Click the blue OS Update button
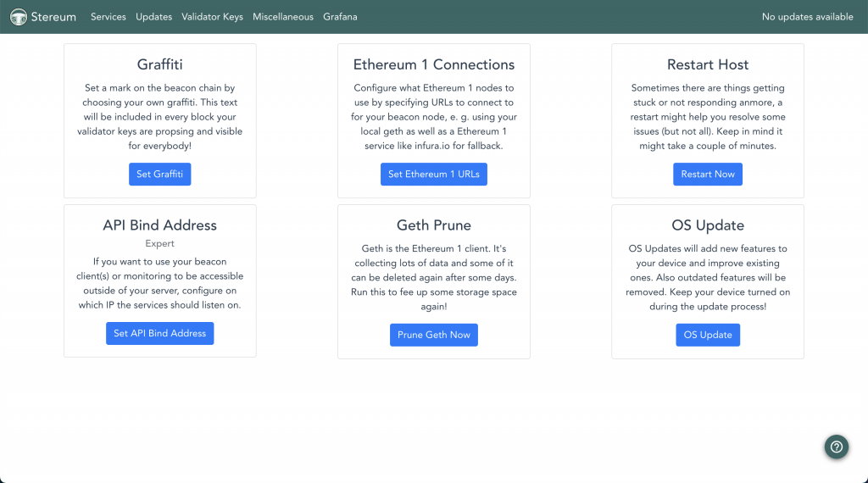 (x=708, y=336)
